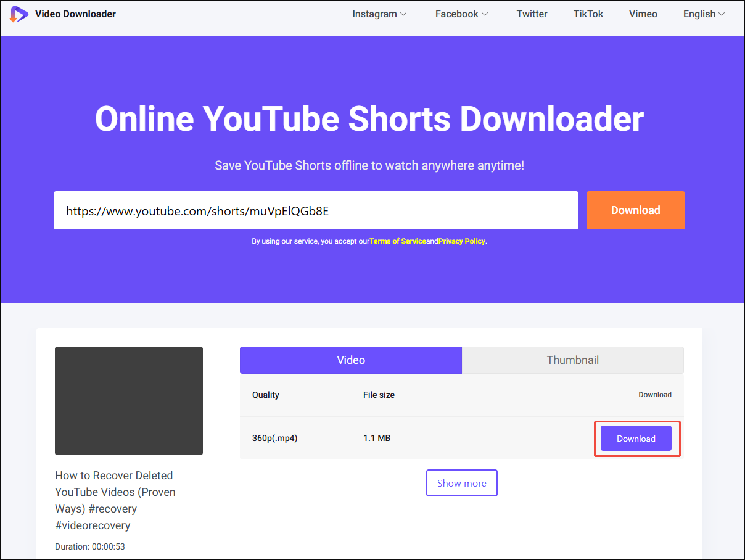Click the orange Download button
The height and width of the screenshot is (560, 745).
tap(636, 210)
